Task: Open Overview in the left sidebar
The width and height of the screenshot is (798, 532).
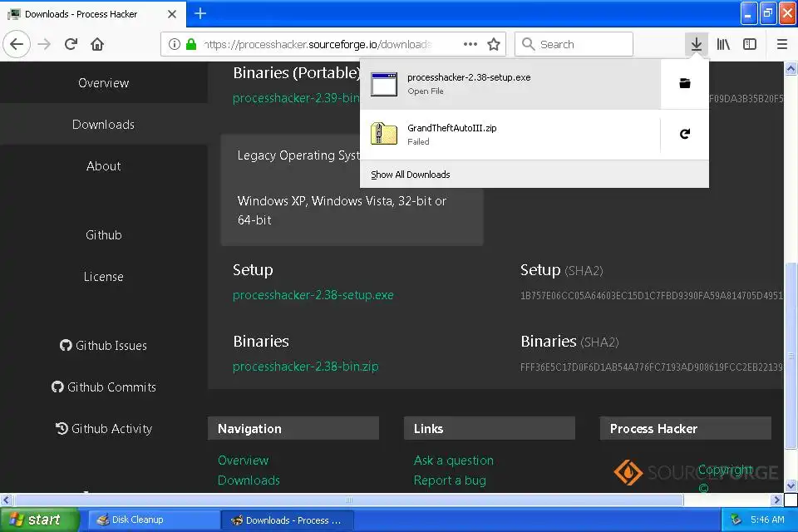Action: click(103, 83)
